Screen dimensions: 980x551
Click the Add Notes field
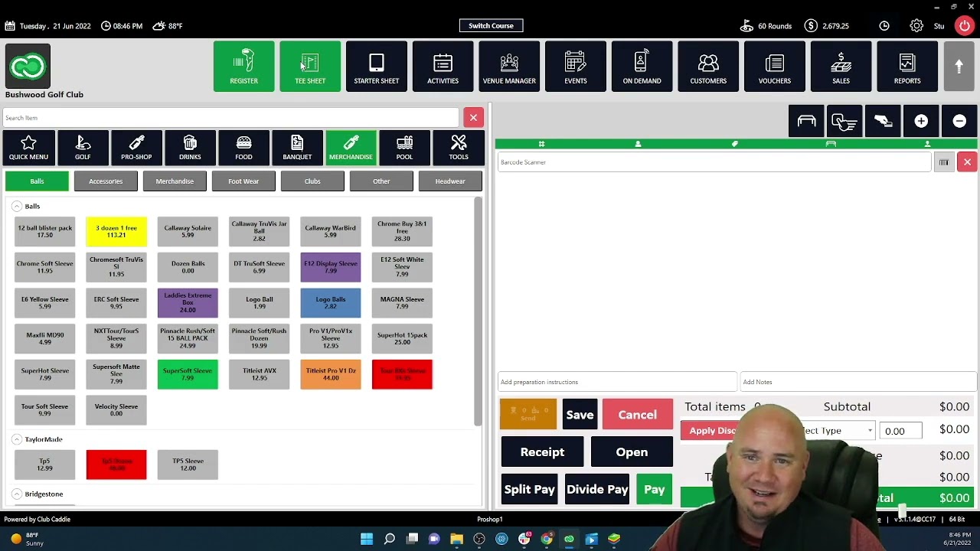click(x=857, y=382)
